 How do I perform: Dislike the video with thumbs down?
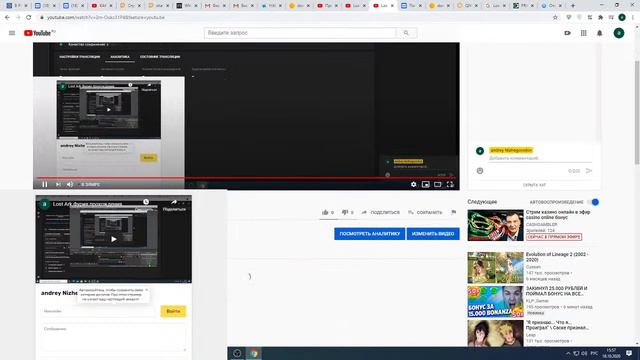(x=345, y=212)
